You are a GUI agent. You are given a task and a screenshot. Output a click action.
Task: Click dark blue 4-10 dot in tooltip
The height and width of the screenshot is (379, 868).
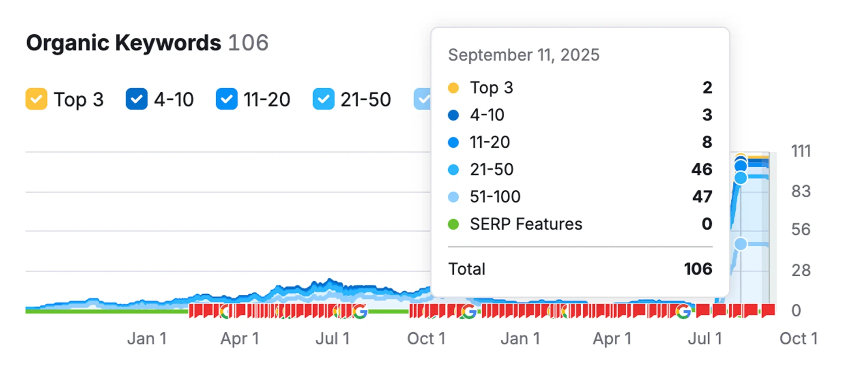coord(453,115)
